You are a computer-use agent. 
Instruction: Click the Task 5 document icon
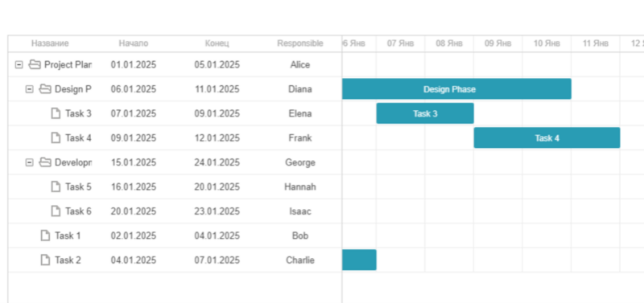(56, 186)
